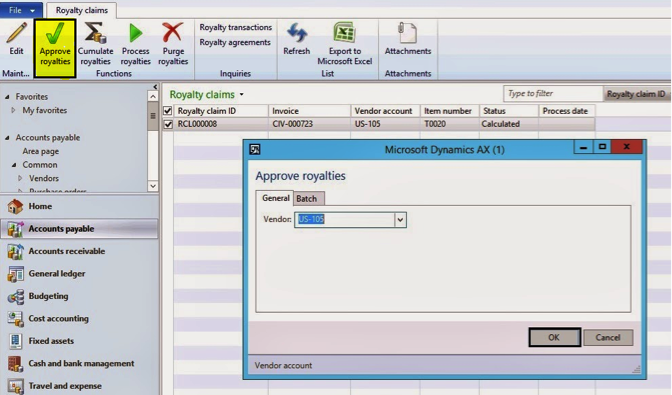Open Royalty claims view dropdown arrow
The image size is (672, 395).
coord(242,94)
